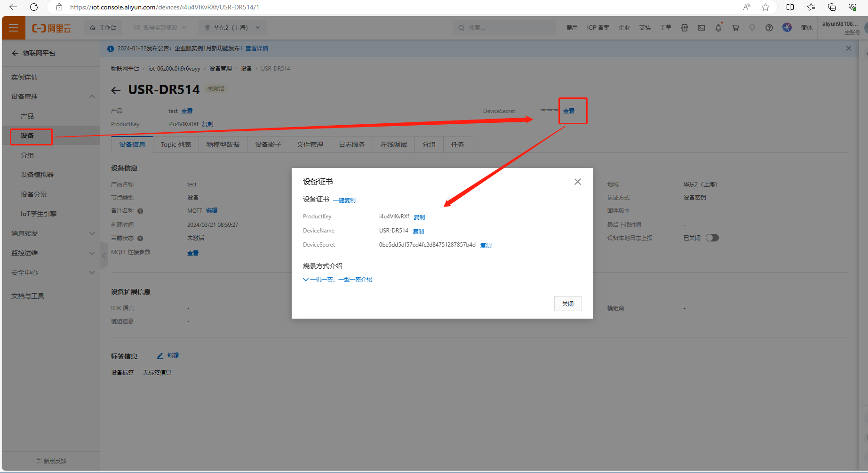The width and height of the screenshot is (868, 473).
Task: Click back arrow next to USR-DR514 title
Action: click(x=116, y=90)
